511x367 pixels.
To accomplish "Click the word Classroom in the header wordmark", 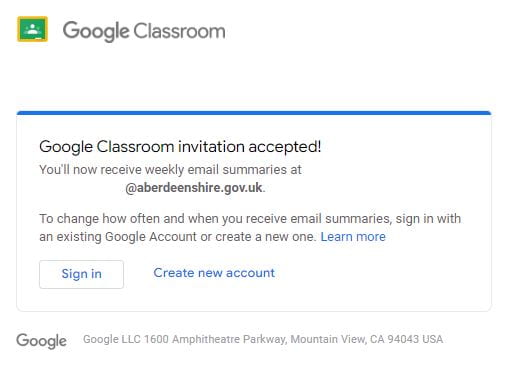I will coord(179,31).
